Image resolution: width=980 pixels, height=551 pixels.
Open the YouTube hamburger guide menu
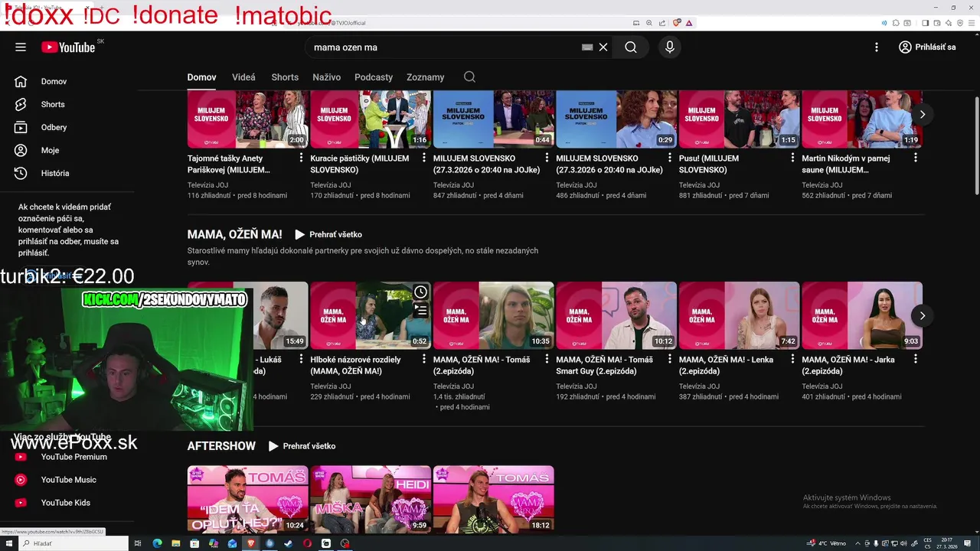[21, 47]
